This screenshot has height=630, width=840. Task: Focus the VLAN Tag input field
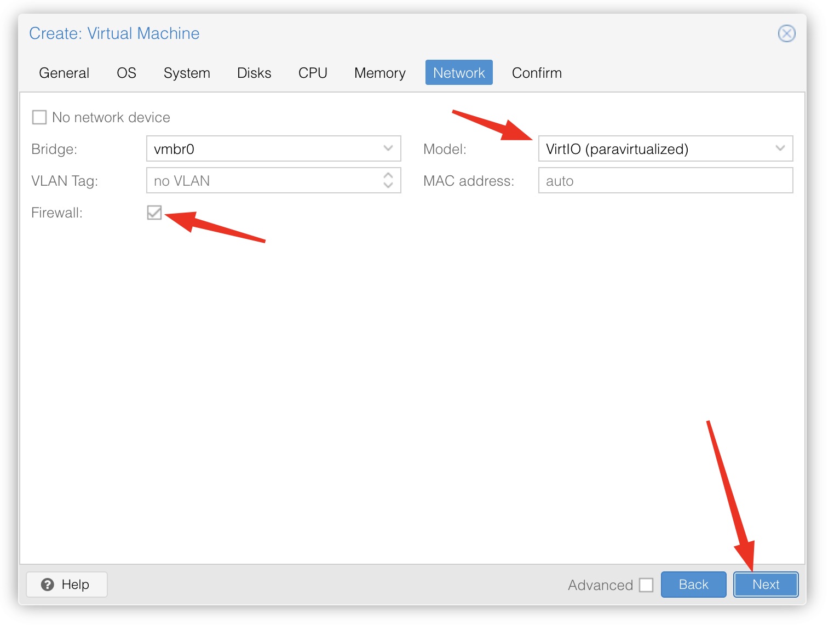click(263, 181)
